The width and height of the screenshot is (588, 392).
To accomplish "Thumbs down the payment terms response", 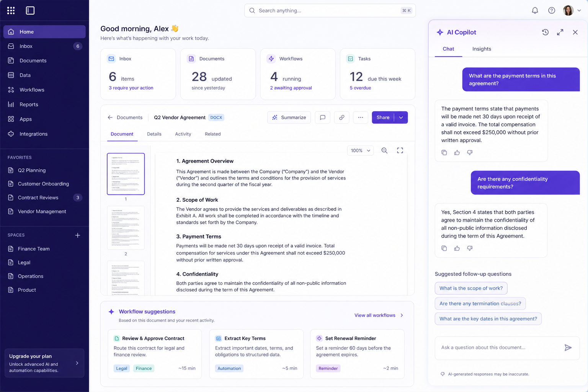I will [470, 152].
